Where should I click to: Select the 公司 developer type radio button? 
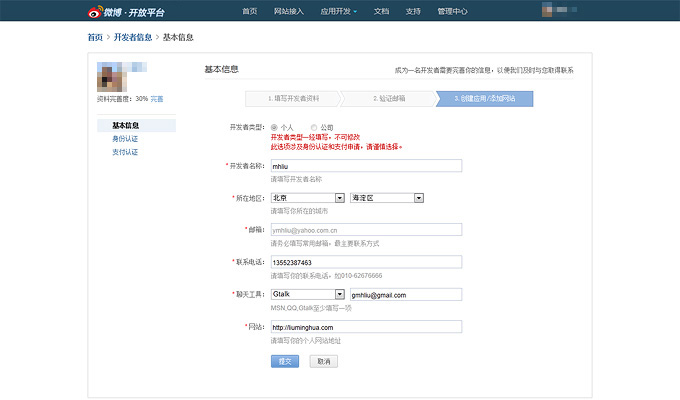tap(314, 128)
